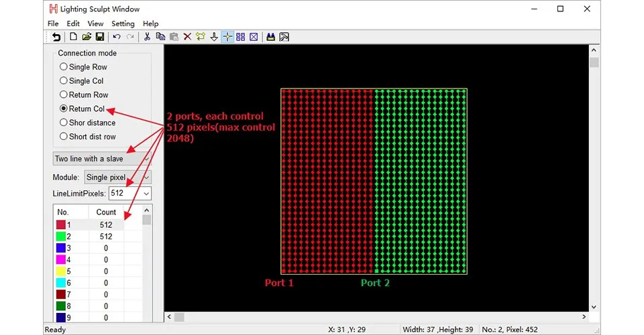Click the yellow connected-nodes route icon
Screen dimensions: 644x335
tap(201, 37)
